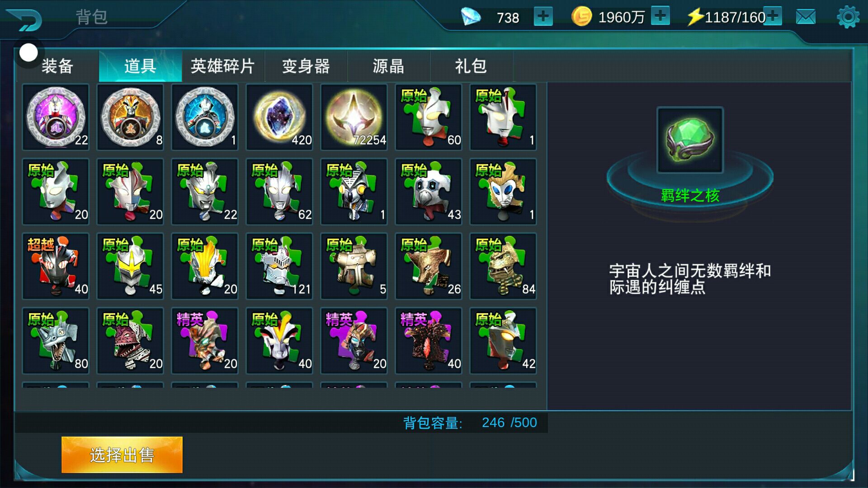Open the 礼包 tab
Screen dimensions: 868x488
472,66
